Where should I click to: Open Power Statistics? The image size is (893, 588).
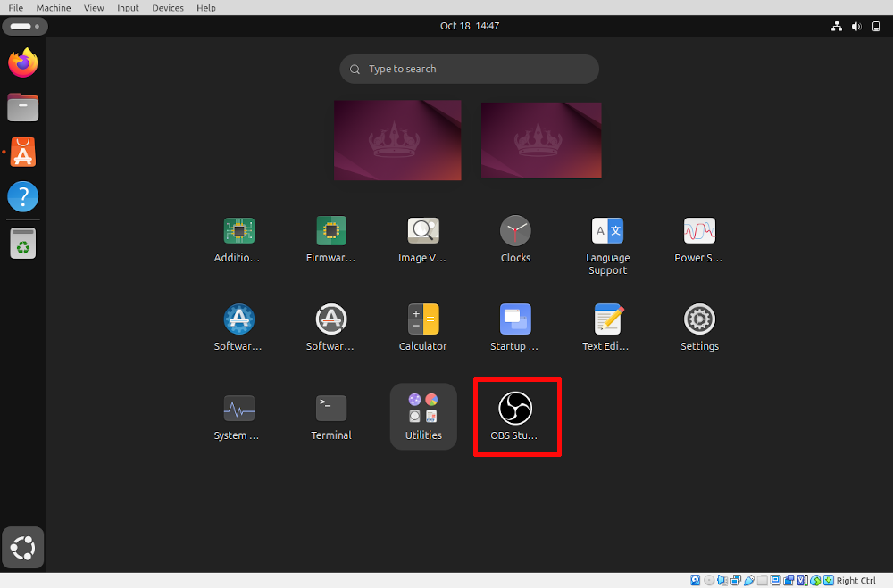pos(699,229)
